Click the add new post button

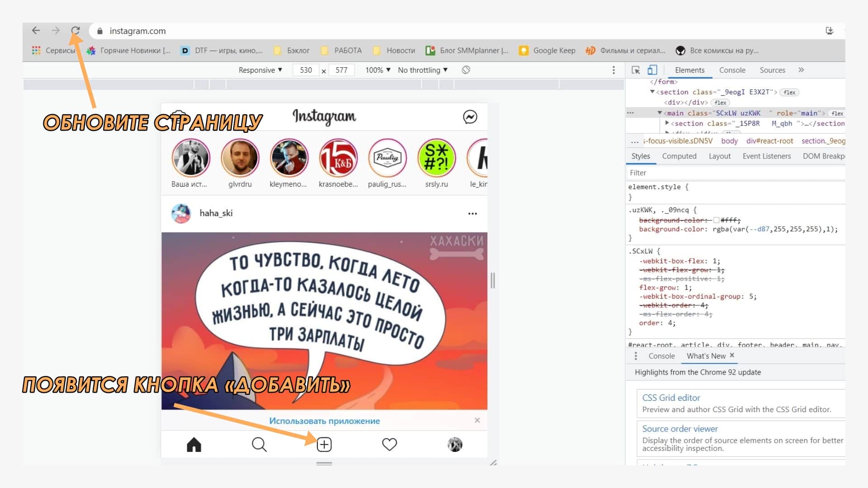click(324, 445)
